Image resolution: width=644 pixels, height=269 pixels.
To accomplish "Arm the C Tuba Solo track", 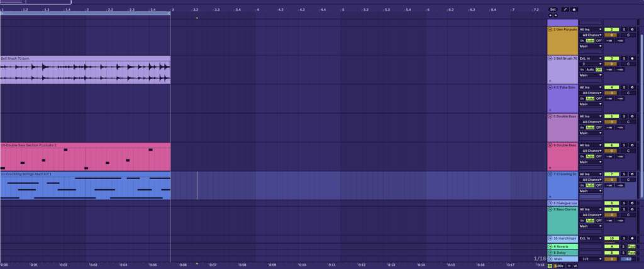I will [631, 87].
